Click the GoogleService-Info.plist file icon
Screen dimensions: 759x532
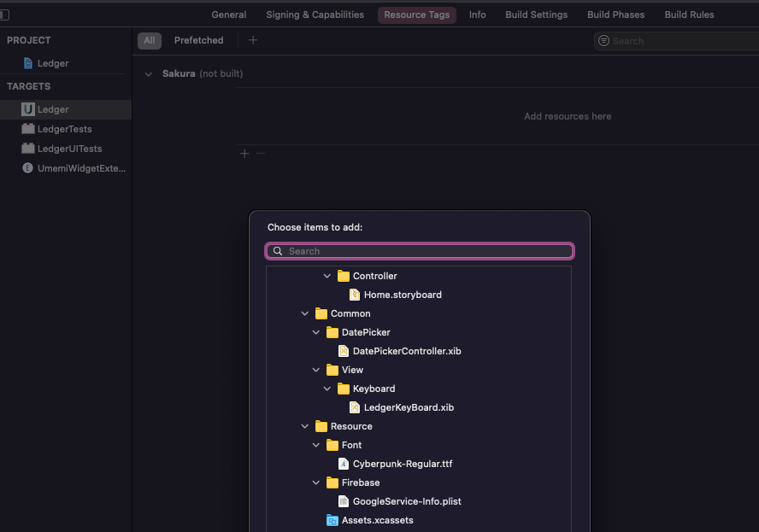point(344,501)
